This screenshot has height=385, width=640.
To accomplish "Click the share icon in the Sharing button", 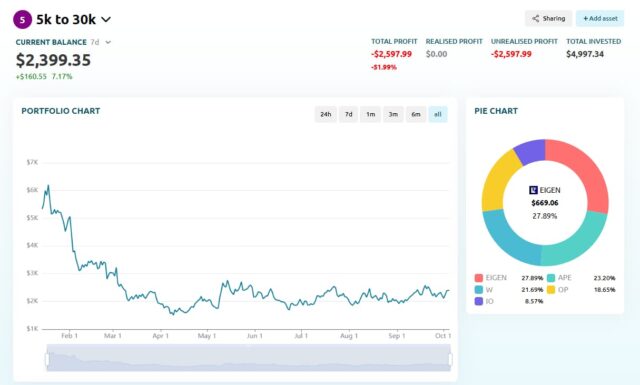I will coord(536,18).
